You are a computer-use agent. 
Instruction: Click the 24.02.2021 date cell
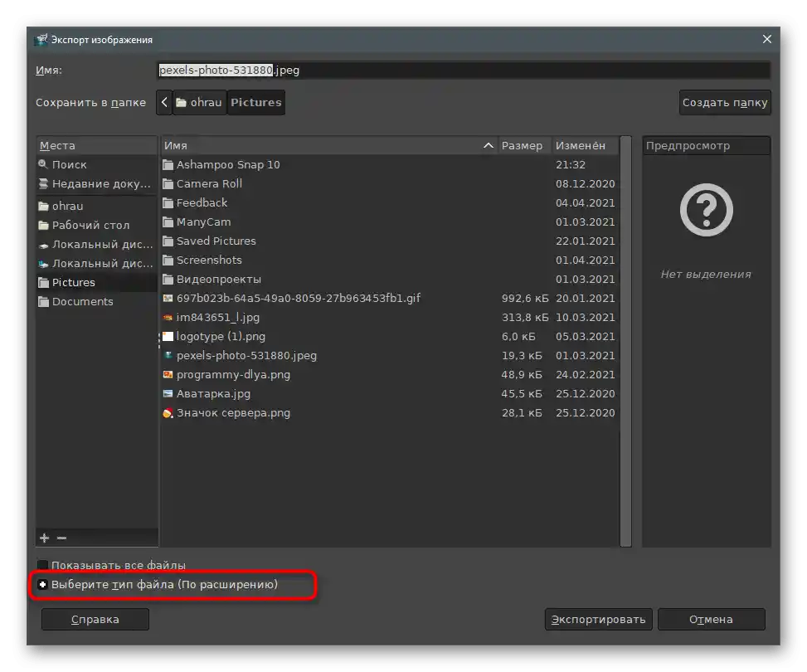point(586,375)
